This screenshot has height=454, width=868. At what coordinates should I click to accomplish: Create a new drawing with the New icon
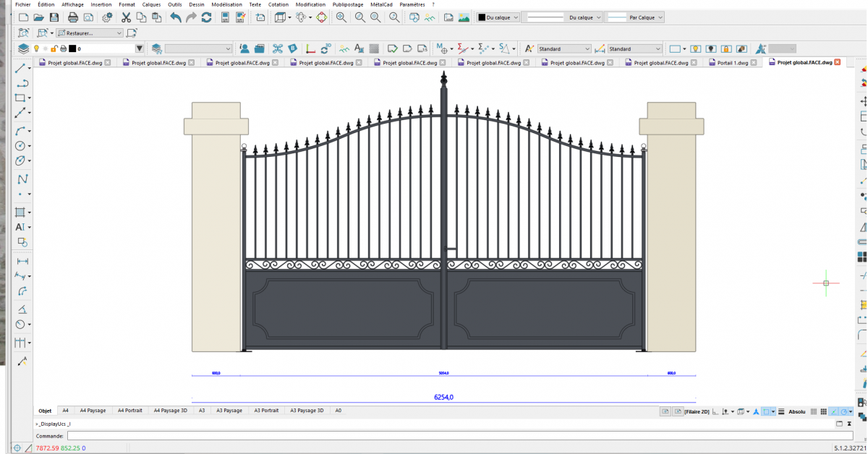(x=24, y=17)
